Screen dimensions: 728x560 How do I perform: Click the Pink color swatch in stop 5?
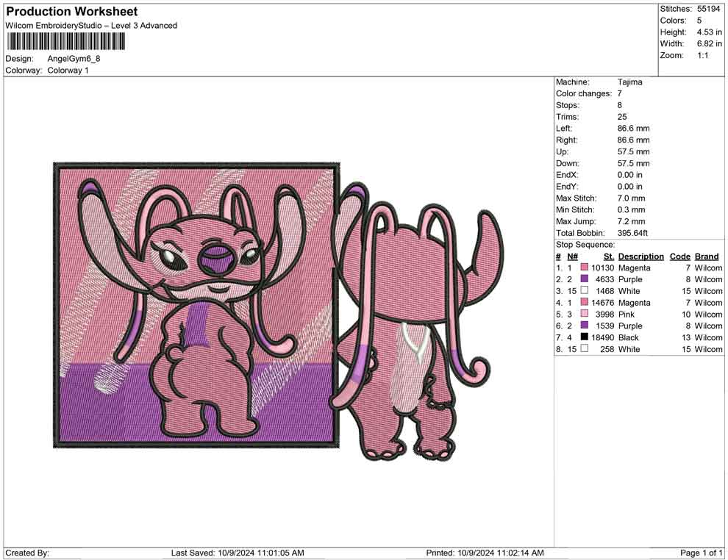[585, 314]
